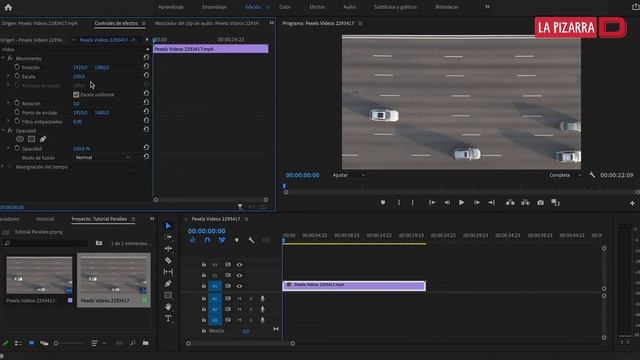Screen dimensions: 640x360
Task: Reset the Rotación parameter
Action: tap(146, 102)
